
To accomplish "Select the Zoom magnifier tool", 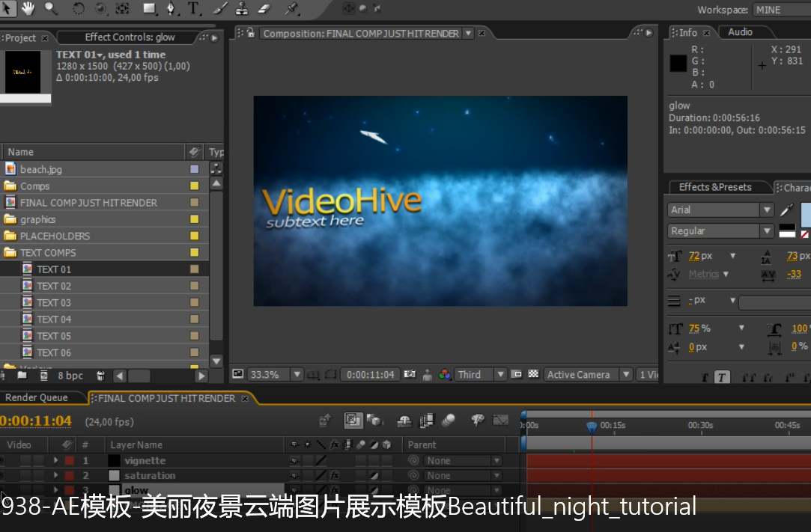I will (x=51, y=8).
